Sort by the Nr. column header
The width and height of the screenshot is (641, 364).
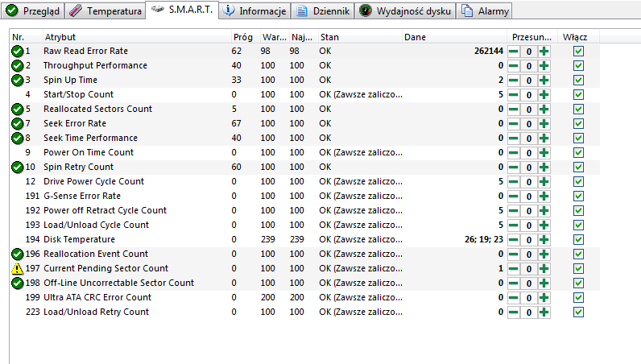point(26,37)
